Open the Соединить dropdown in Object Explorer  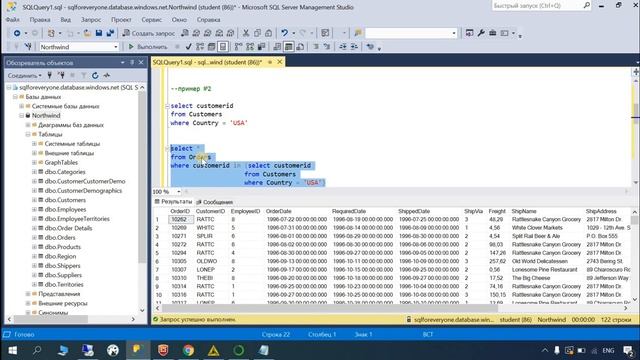tap(24, 76)
